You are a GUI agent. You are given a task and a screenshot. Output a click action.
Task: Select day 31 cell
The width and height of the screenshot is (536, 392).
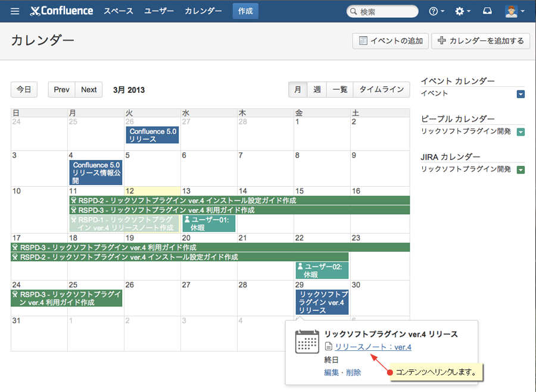pyautogui.click(x=39, y=334)
